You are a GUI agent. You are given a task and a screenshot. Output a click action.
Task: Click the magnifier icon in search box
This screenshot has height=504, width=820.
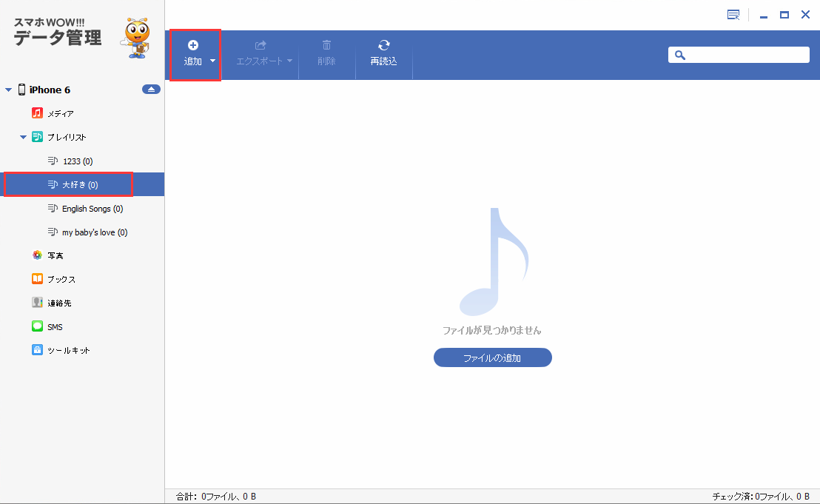[680, 55]
